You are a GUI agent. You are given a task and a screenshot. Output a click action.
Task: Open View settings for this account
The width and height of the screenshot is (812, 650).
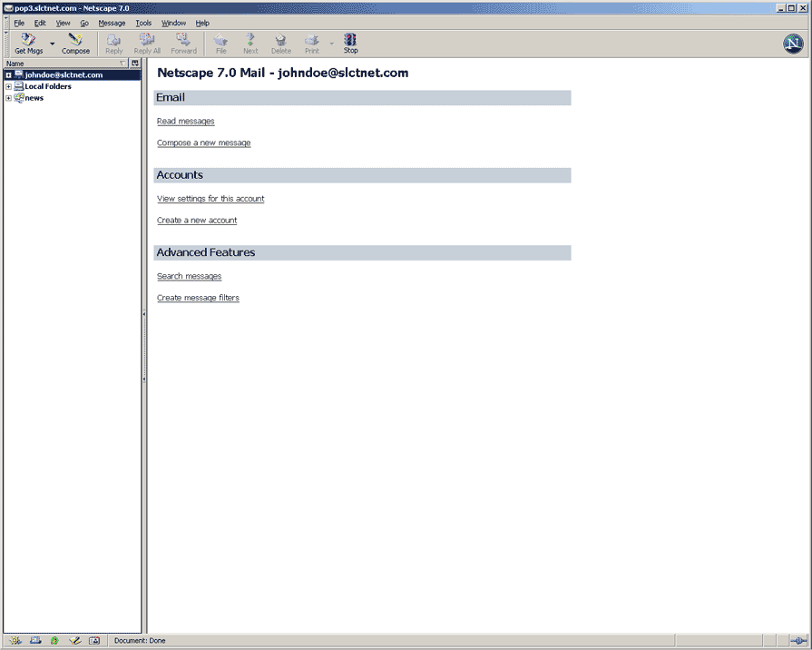(210, 199)
